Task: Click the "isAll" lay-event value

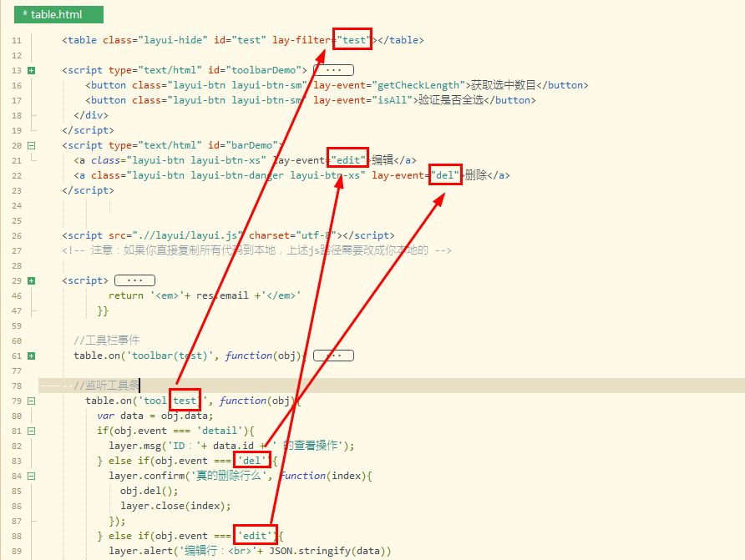Action: (392, 100)
